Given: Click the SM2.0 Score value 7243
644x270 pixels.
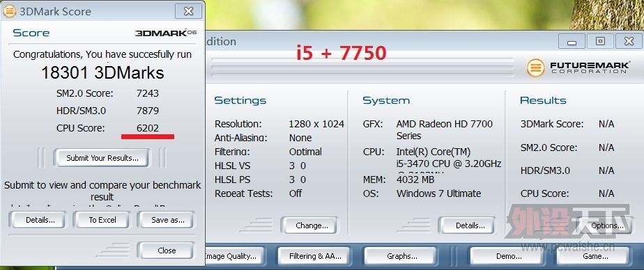Looking at the screenshot, I should click(148, 93).
